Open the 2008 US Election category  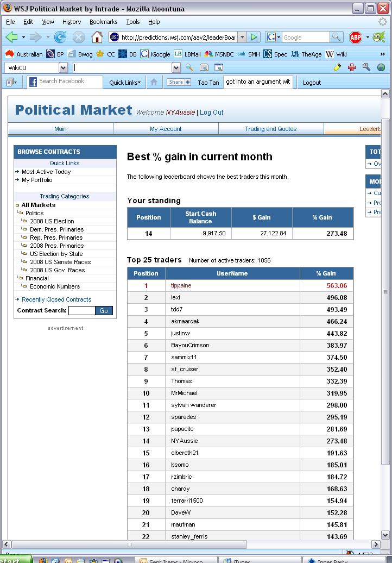tap(52, 221)
